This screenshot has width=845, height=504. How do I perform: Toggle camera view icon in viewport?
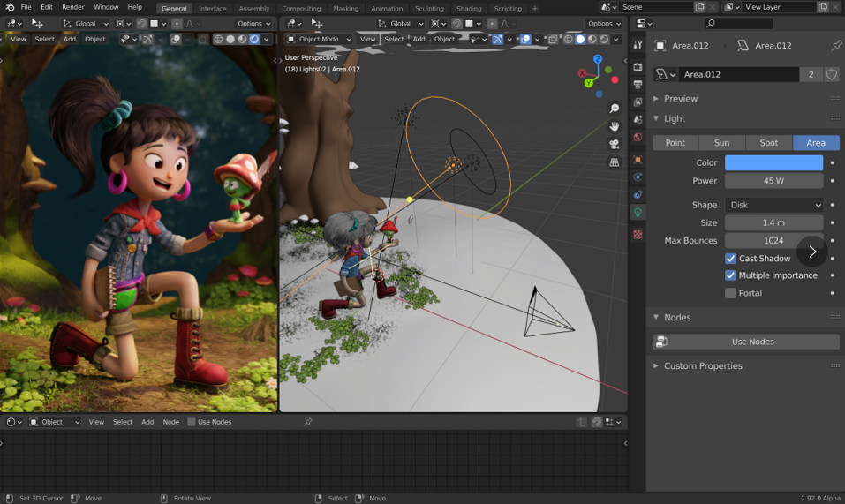pyautogui.click(x=614, y=144)
